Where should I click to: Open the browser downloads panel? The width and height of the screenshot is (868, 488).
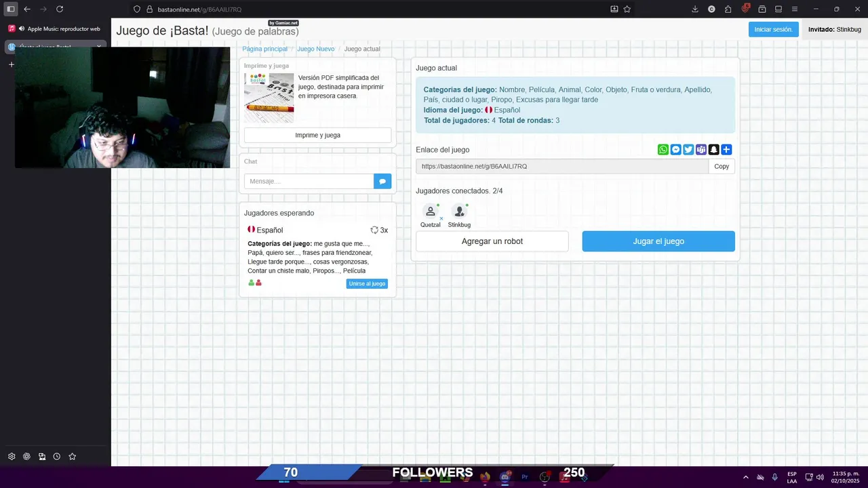[x=695, y=9]
